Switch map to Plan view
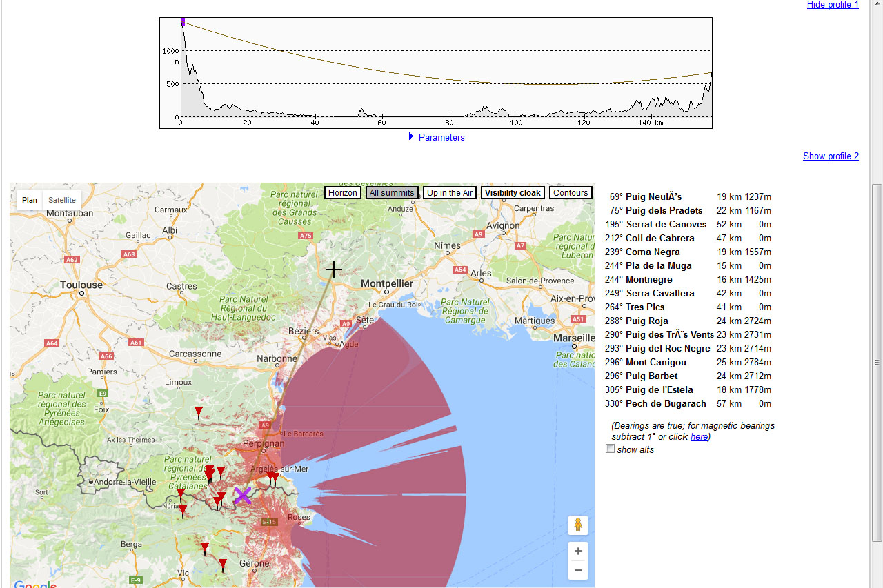The height and width of the screenshot is (588, 883). (30, 200)
